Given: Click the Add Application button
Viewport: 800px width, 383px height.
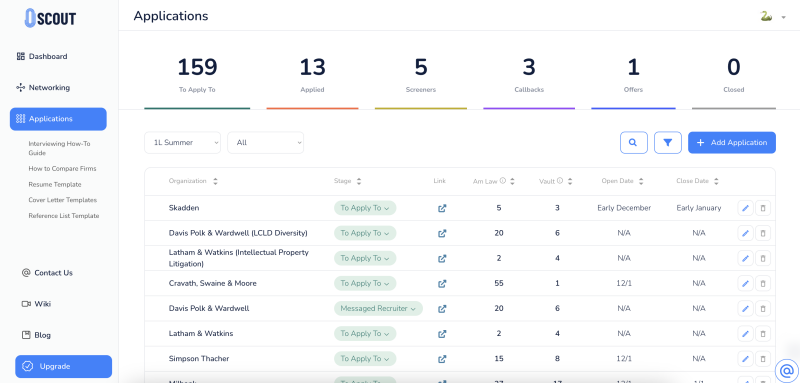Looking at the screenshot, I should [732, 143].
